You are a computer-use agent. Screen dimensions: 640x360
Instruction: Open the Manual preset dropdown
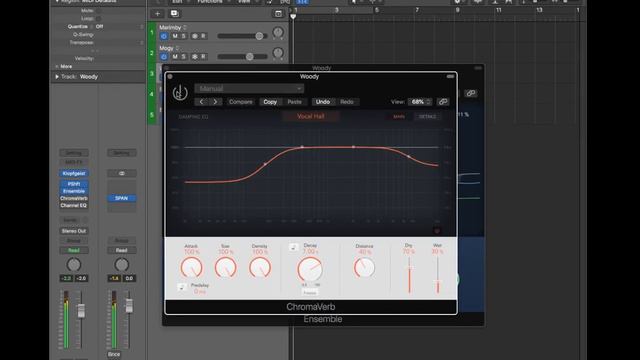[x=249, y=89]
